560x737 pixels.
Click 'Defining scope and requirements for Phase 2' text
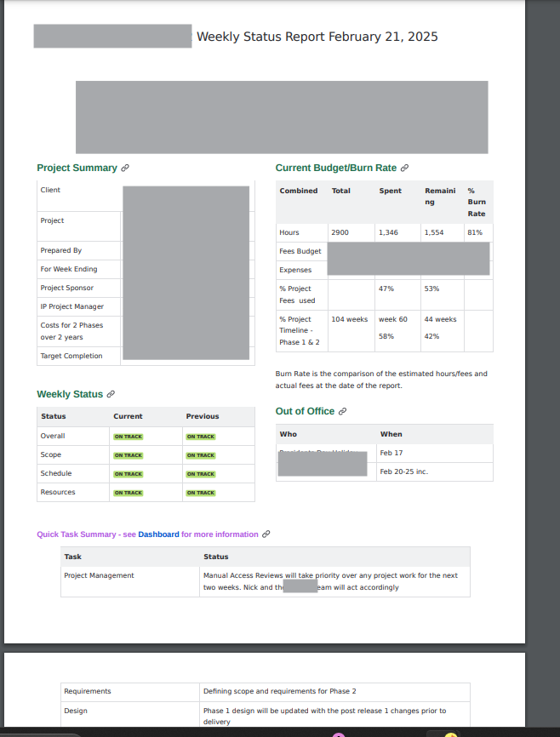click(x=280, y=691)
